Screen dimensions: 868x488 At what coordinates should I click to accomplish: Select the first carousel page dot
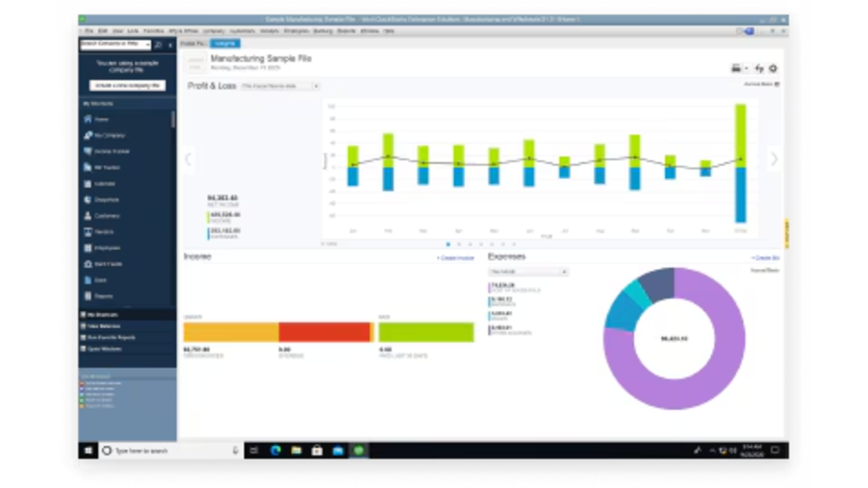click(448, 244)
